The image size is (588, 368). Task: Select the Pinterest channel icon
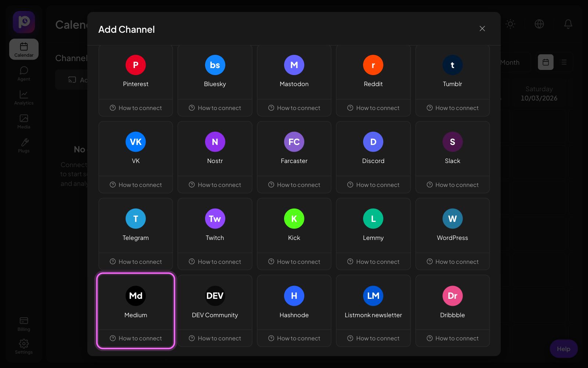click(x=136, y=65)
